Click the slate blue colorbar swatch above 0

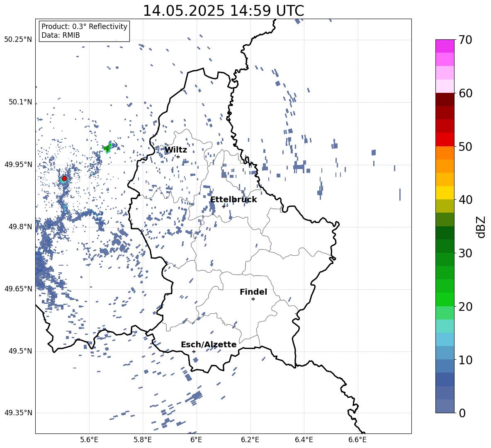click(445, 406)
